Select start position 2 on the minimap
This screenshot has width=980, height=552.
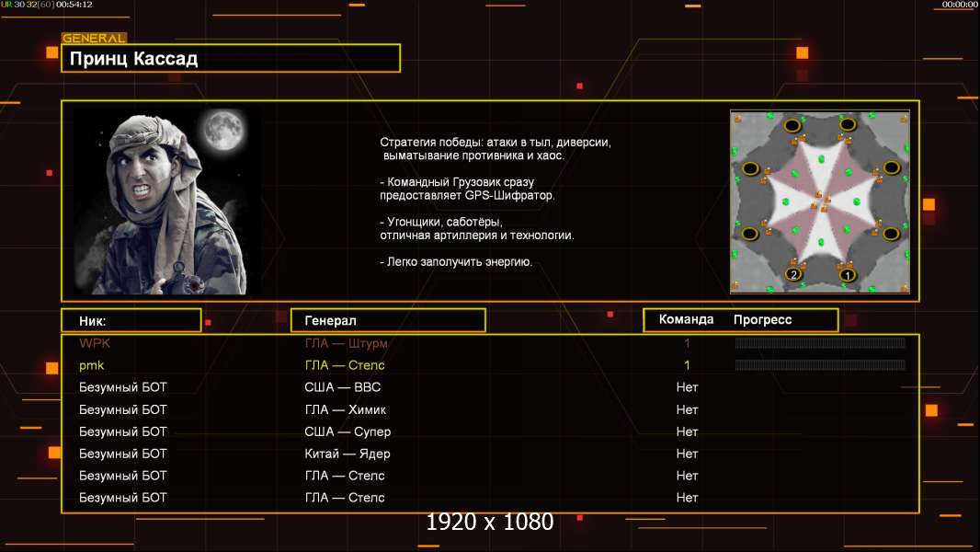[793, 274]
